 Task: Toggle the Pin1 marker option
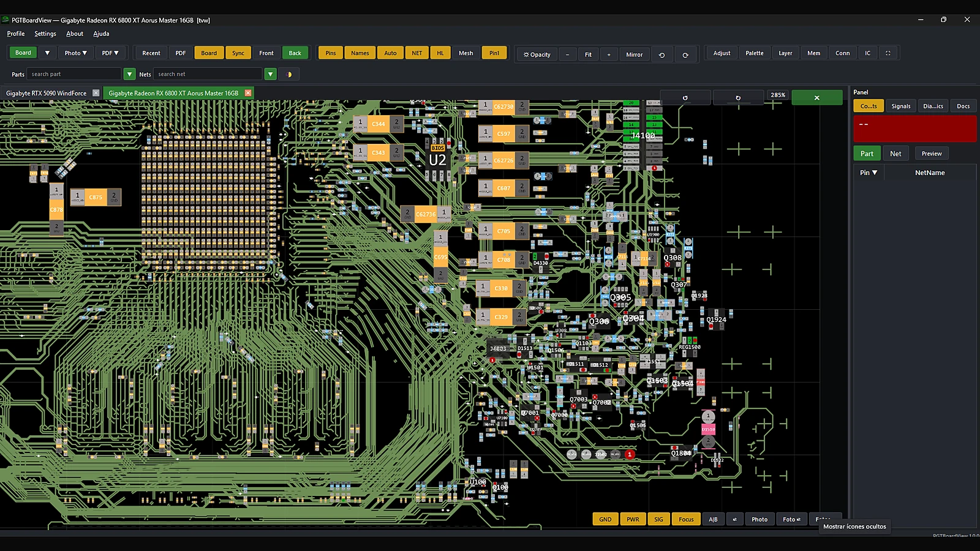[494, 53]
